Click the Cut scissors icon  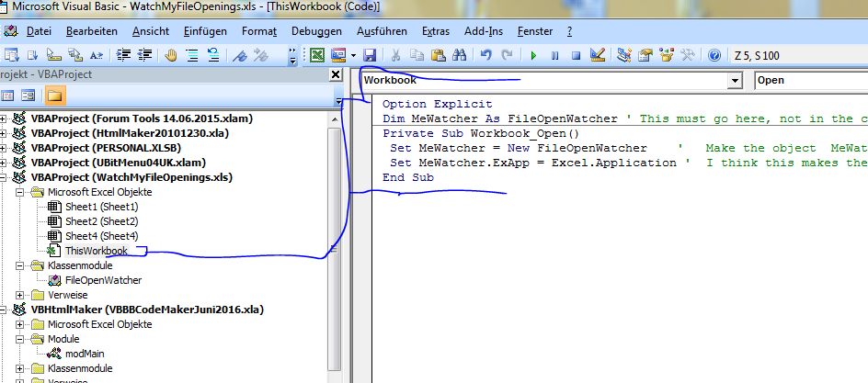(395, 55)
